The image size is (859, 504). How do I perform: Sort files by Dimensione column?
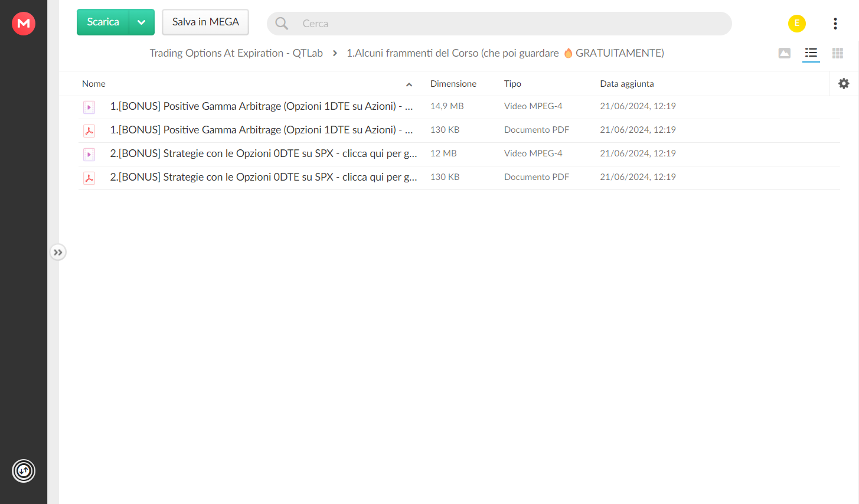453,84
